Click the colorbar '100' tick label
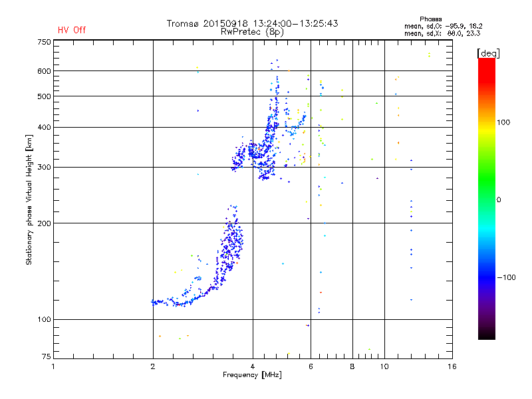 click(x=503, y=122)
